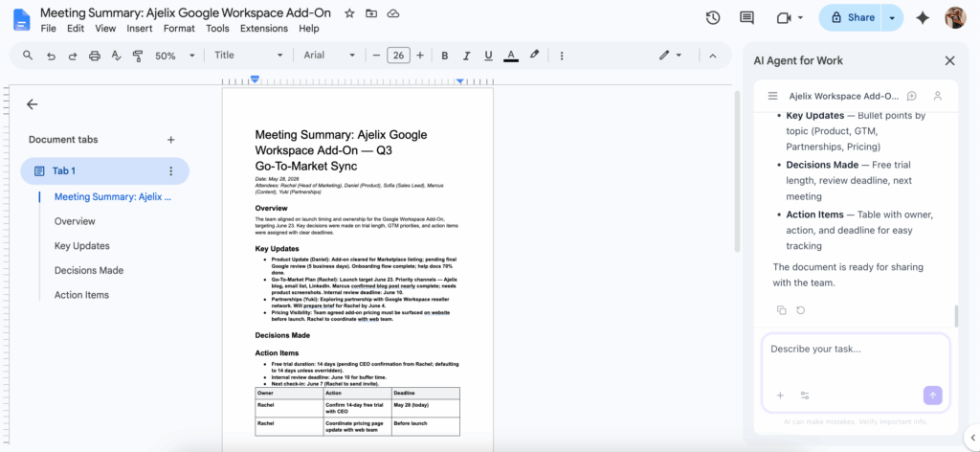980x452 pixels.
Task: Open the Arial font dropdown
Action: pyautogui.click(x=329, y=55)
